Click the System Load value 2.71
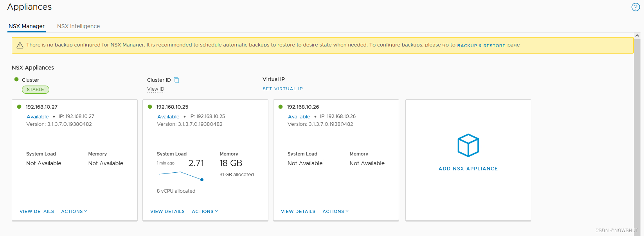The image size is (644, 236). coord(196,163)
